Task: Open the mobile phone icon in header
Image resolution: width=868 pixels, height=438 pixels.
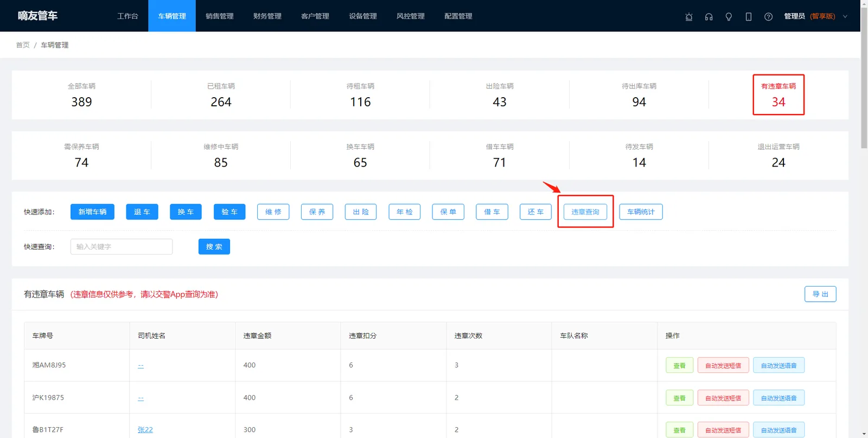Action: [x=749, y=16]
